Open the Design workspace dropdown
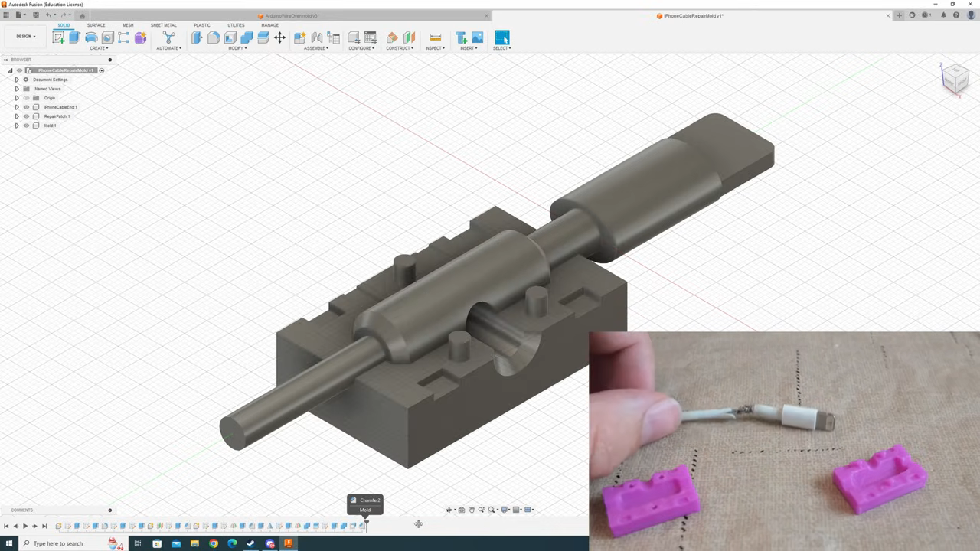This screenshot has width=980, height=551. (x=26, y=37)
